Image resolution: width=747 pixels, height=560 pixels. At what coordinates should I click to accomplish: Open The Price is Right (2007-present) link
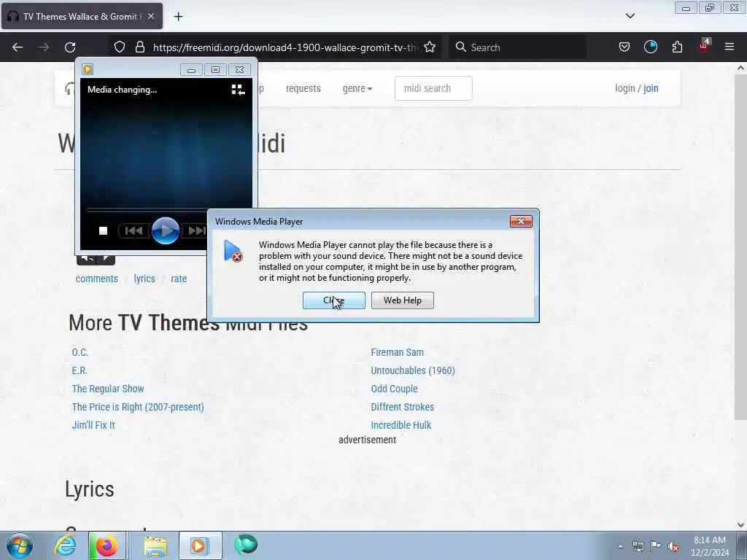(138, 407)
